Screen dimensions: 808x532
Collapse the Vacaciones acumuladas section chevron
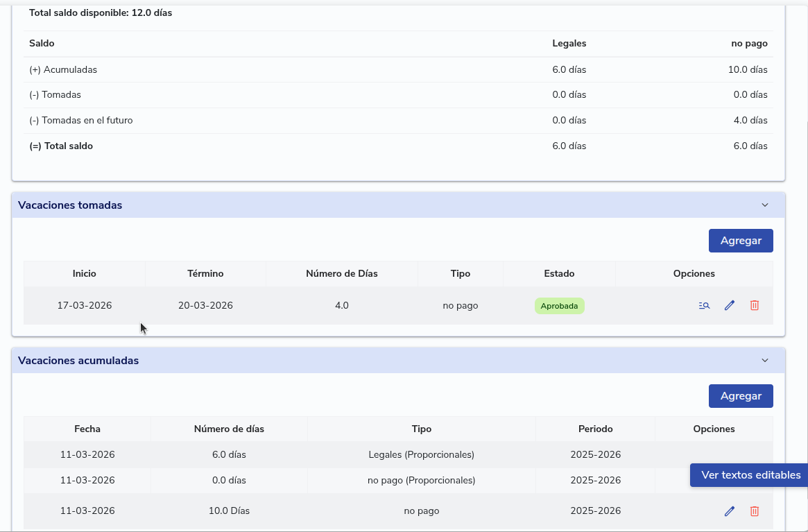(765, 361)
